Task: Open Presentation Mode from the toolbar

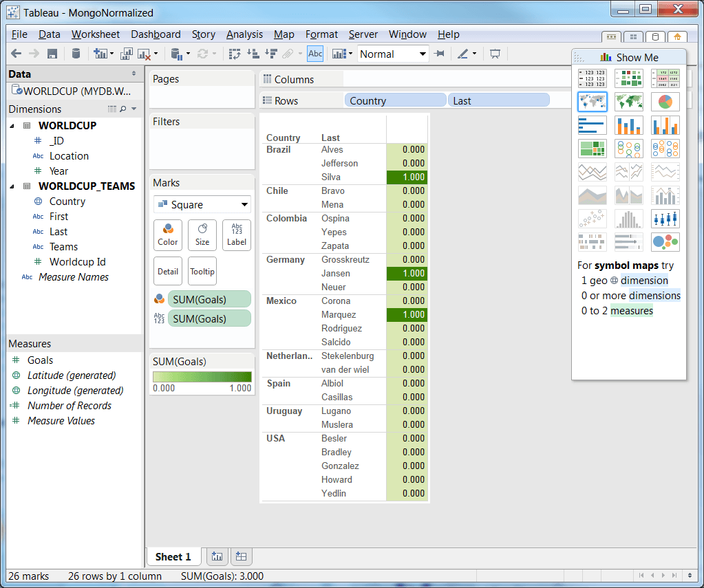Action: coord(495,54)
